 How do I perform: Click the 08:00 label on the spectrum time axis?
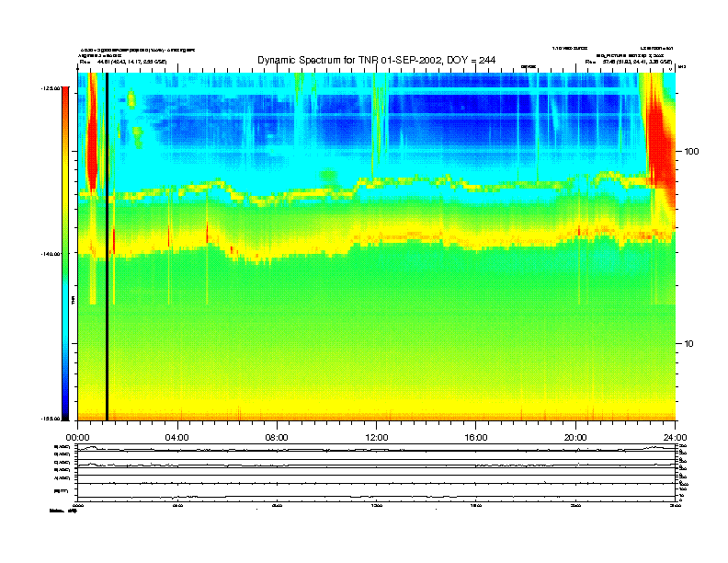(x=277, y=438)
